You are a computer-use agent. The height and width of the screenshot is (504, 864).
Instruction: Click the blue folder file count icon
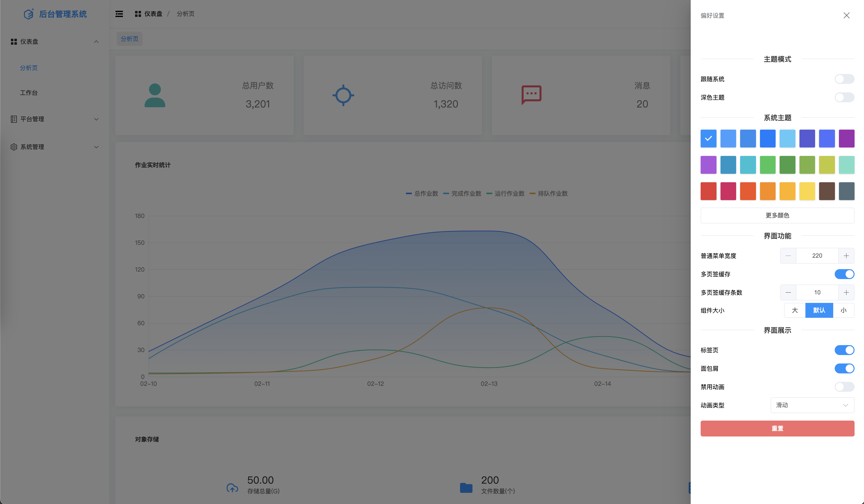click(x=466, y=488)
